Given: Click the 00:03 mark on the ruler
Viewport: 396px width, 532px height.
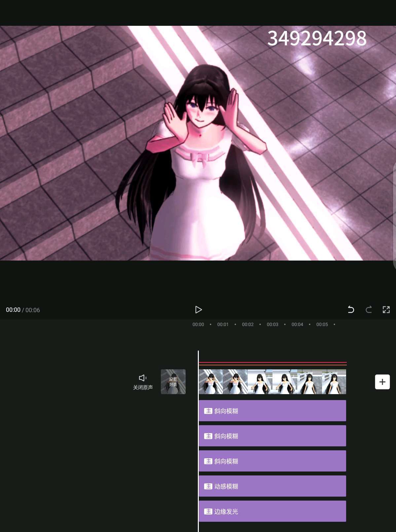Looking at the screenshot, I should coord(272,324).
